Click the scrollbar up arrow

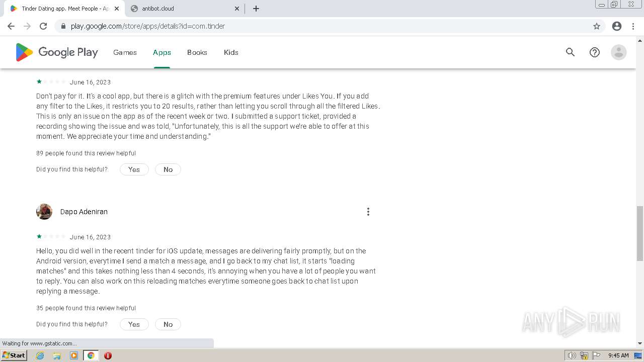pyautogui.click(x=640, y=40)
